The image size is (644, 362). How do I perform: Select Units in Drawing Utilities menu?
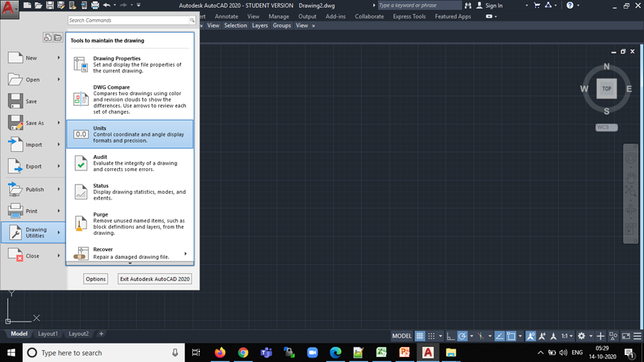pos(130,134)
